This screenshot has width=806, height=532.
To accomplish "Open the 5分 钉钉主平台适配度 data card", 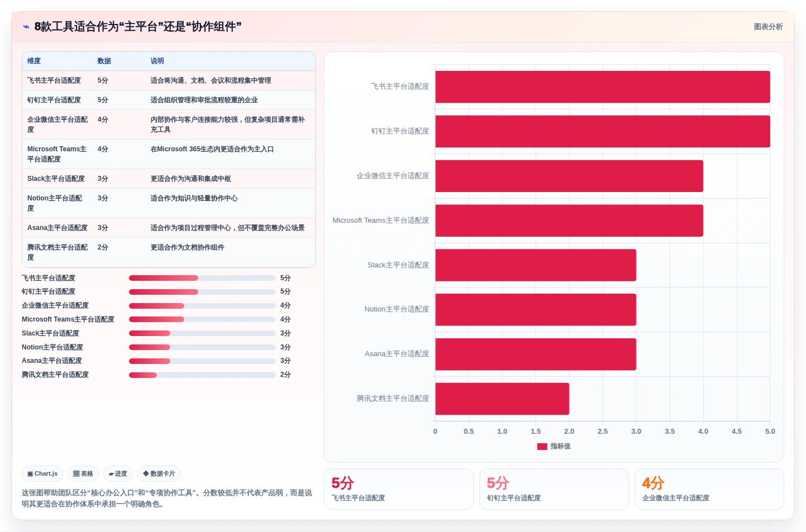I will tap(554, 489).
